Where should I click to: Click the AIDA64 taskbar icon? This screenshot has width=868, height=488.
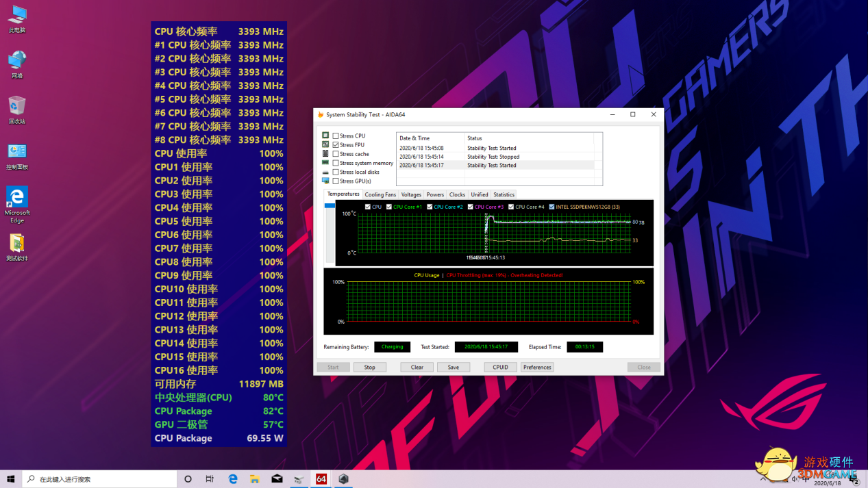321,479
